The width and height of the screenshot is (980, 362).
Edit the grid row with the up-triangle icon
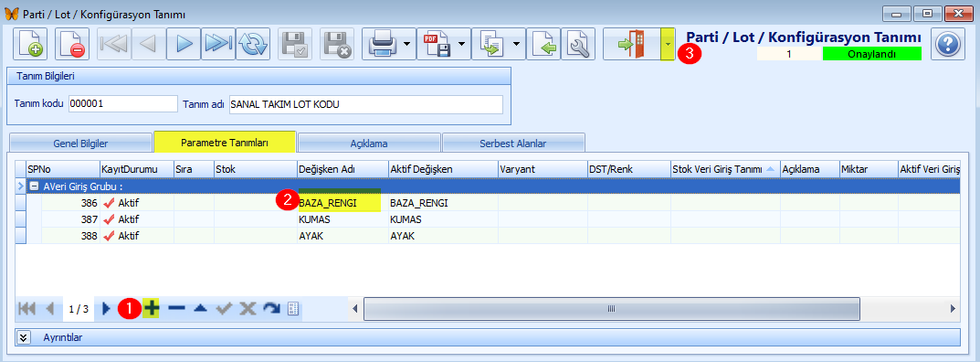[200, 308]
